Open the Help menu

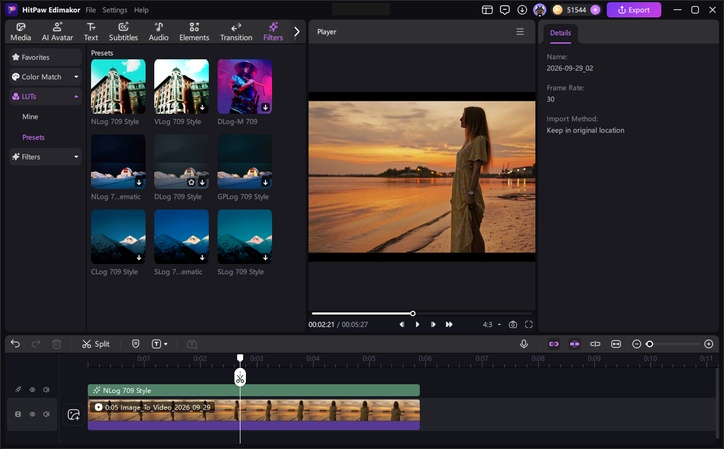click(x=141, y=10)
